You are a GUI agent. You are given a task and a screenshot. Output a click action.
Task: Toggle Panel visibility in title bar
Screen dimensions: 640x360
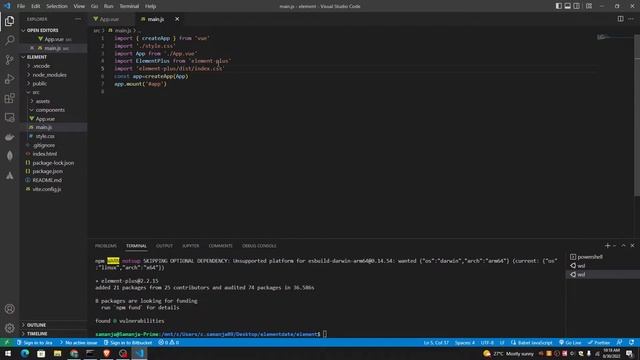click(567, 6)
